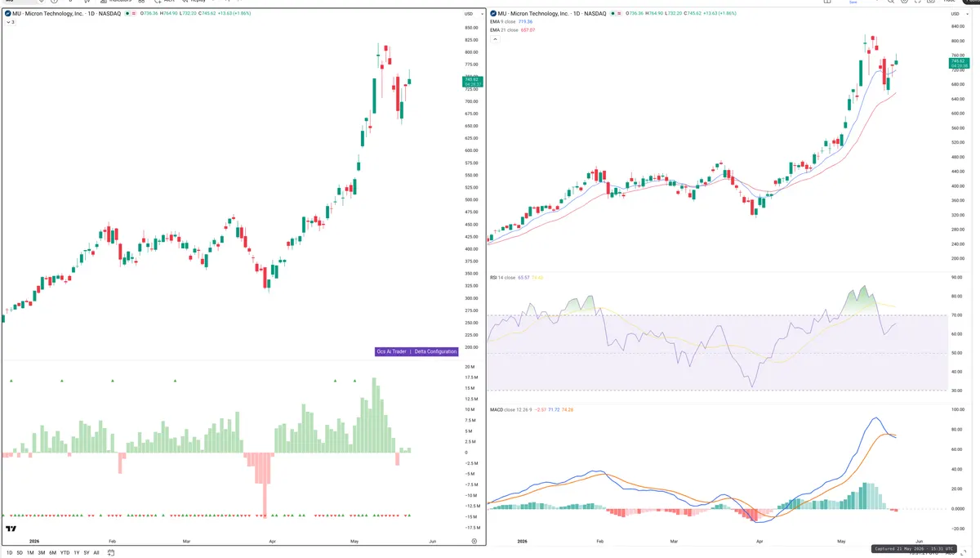Screen dimensions: 980x558
Task: Set the date range to 6M
Action: click(52, 553)
